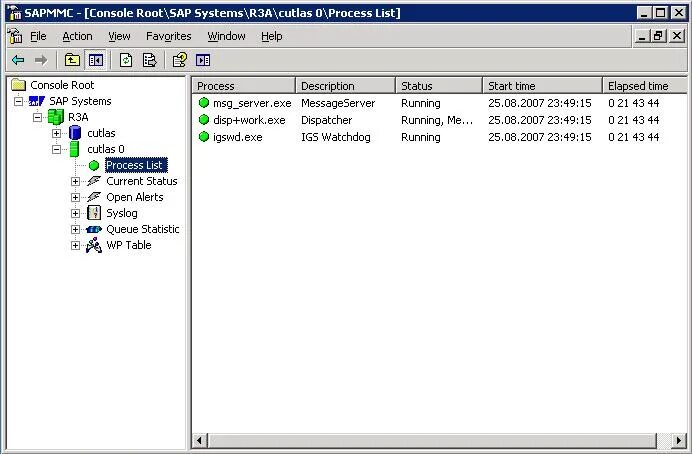Click the green cutlas 0 instance icon

75,149
